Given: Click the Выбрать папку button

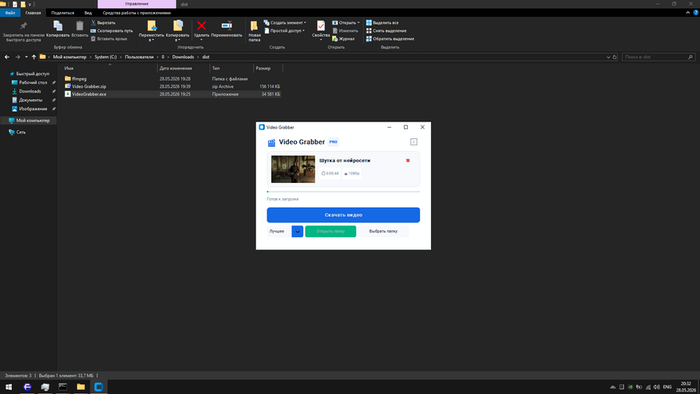Looking at the screenshot, I should [383, 231].
